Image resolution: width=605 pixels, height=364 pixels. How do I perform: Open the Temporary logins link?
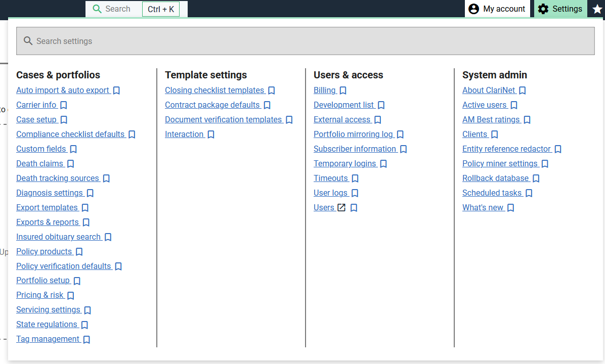(x=345, y=163)
